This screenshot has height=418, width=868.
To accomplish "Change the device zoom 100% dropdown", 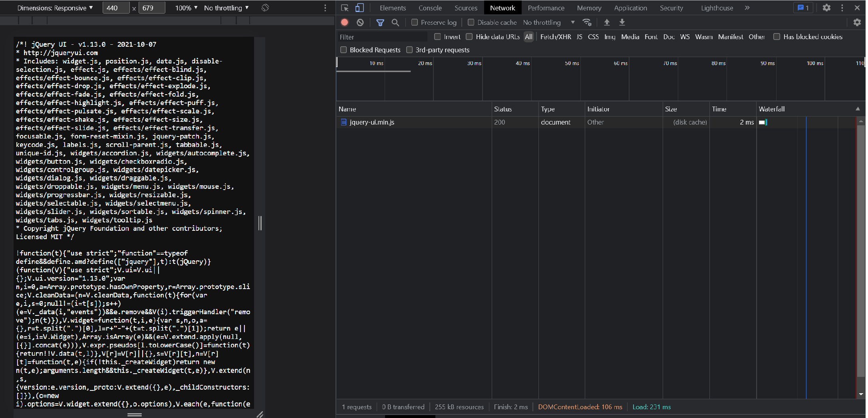I will coord(185,8).
